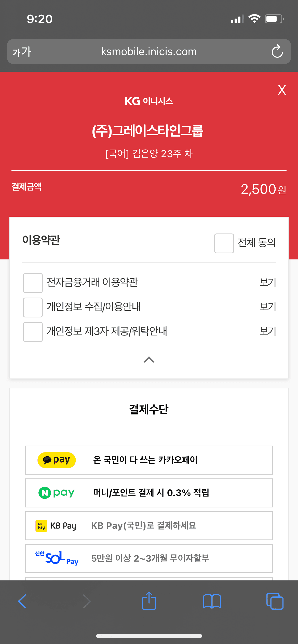Tap the Safari reload icon

(277, 51)
